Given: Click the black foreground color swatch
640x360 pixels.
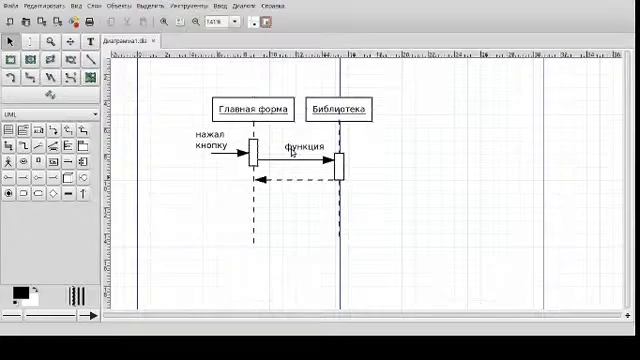Looking at the screenshot, I should point(20,293).
